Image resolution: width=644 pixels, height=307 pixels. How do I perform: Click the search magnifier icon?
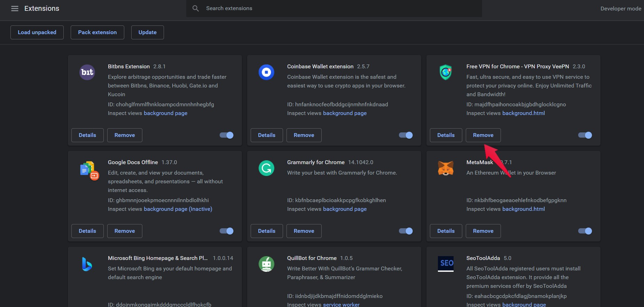pyautogui.click(x=196, y=8)
